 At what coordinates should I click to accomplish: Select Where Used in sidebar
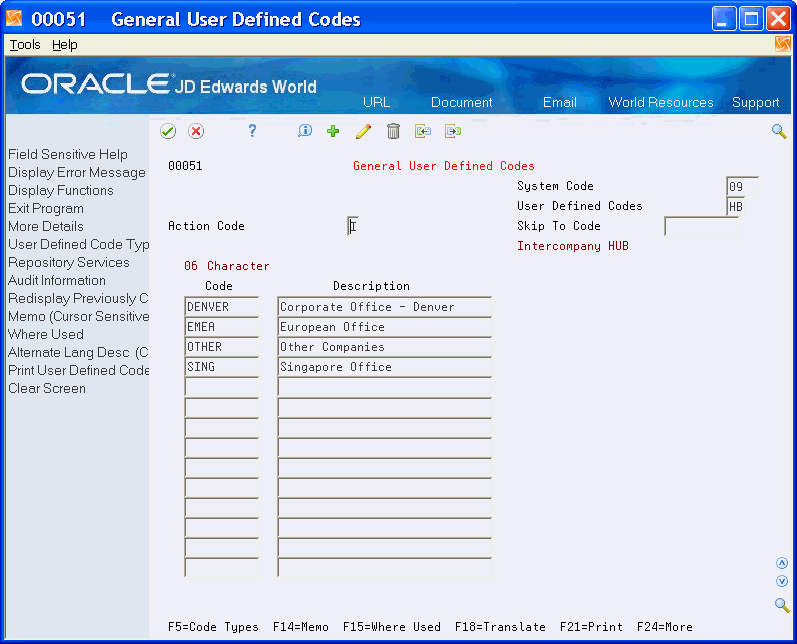click(x=46, y=334)
